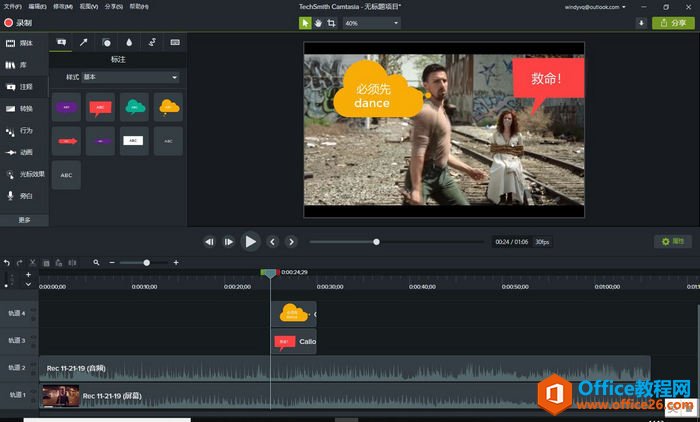Screen dimensions: 700x422
Task: Open the keystroke callout tab
Action: pos(176,42)
